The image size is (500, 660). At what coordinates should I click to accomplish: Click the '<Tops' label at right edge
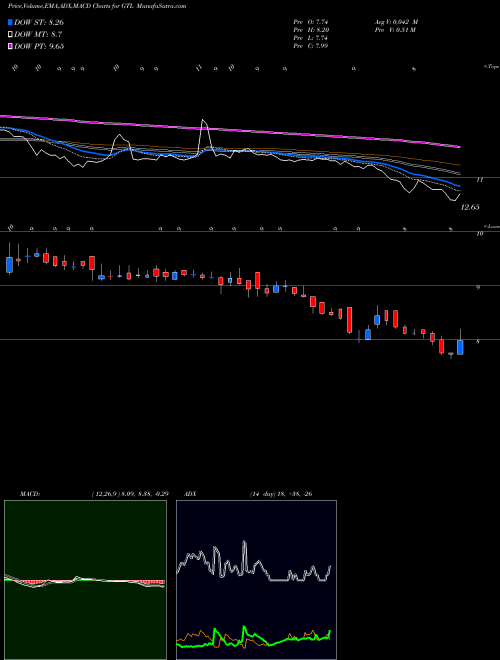tap(492, 67)
